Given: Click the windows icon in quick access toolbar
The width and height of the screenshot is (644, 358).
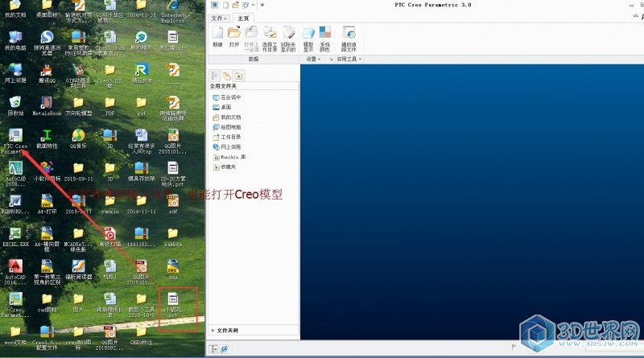Looking at the screenshot, I should (x=246, y=6).
